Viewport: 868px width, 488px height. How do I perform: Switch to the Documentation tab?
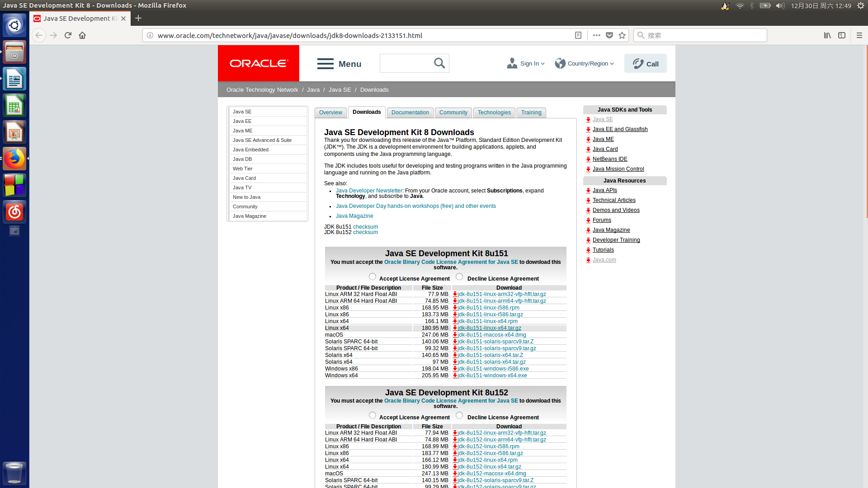click(410, 113)
